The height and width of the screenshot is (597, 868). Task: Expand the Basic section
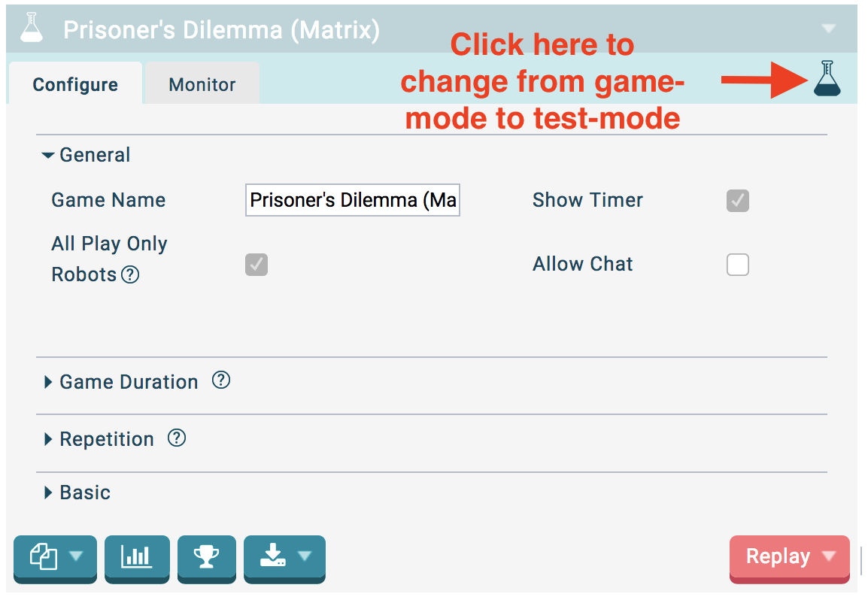tap(77, 492)
